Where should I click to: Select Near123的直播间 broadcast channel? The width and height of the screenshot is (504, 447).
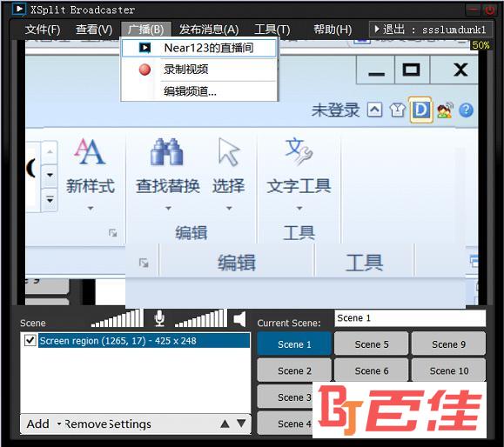click(x=199, y=48)
